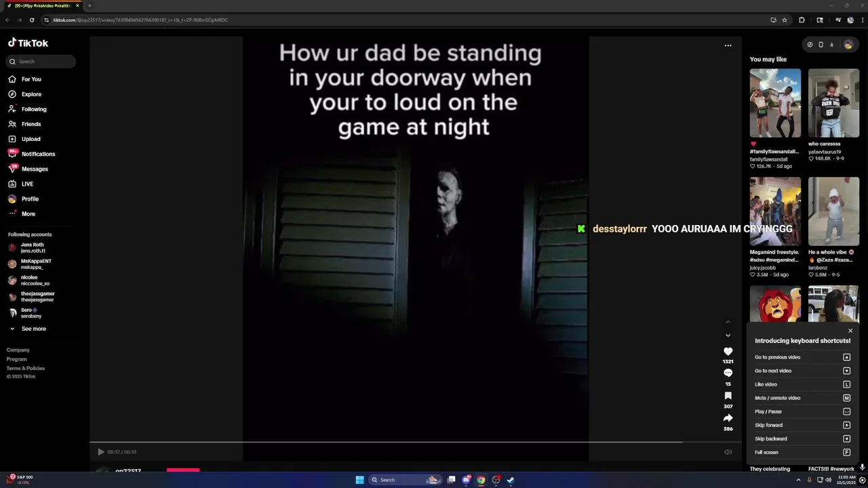Screen dimensions: 868x488
Task: Play the video
Action: coord(101,452)
